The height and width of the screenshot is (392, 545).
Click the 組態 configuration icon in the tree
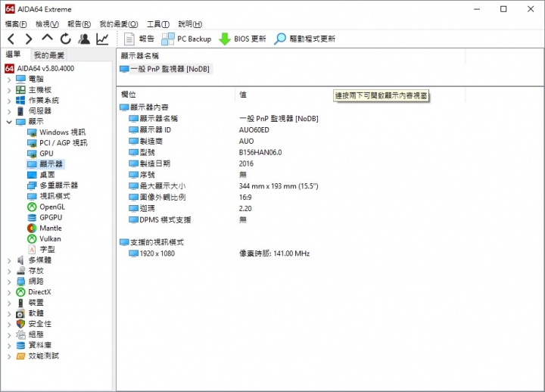click(20, 334)
